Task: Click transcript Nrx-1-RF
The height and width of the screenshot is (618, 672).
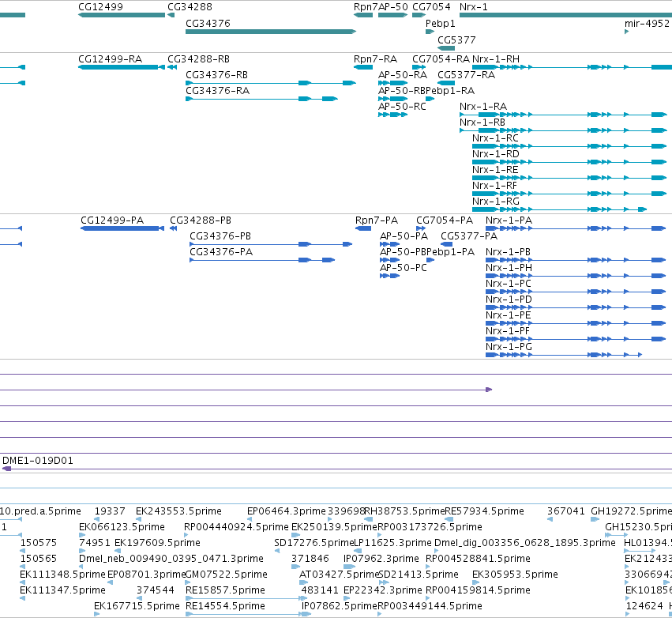Action: point(494,186)
